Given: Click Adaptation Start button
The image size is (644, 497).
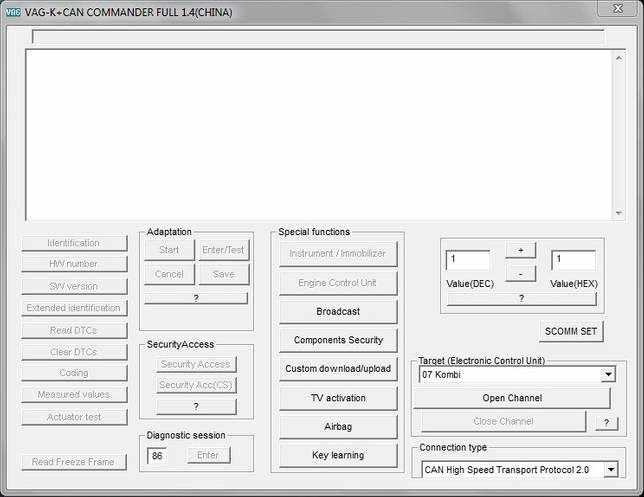Looking at the screenshot, I should (169, 250).
